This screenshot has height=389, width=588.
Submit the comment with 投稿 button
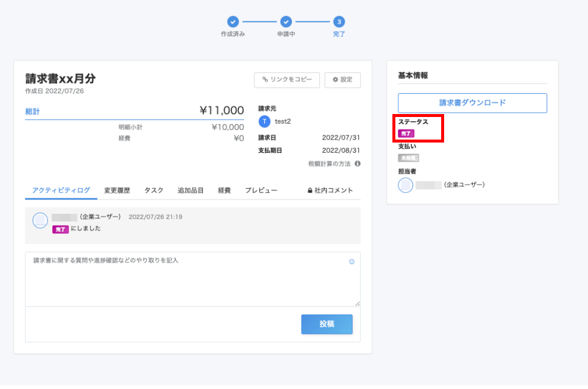327,324
